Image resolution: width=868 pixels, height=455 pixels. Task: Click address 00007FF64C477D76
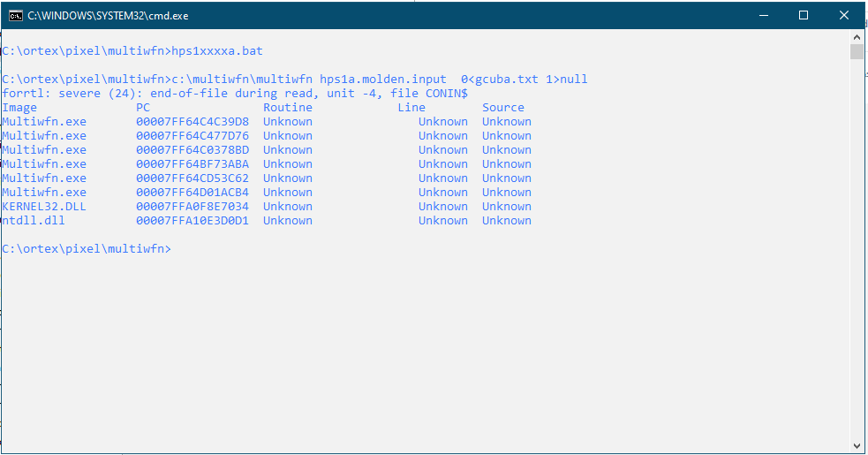[192, 136]
